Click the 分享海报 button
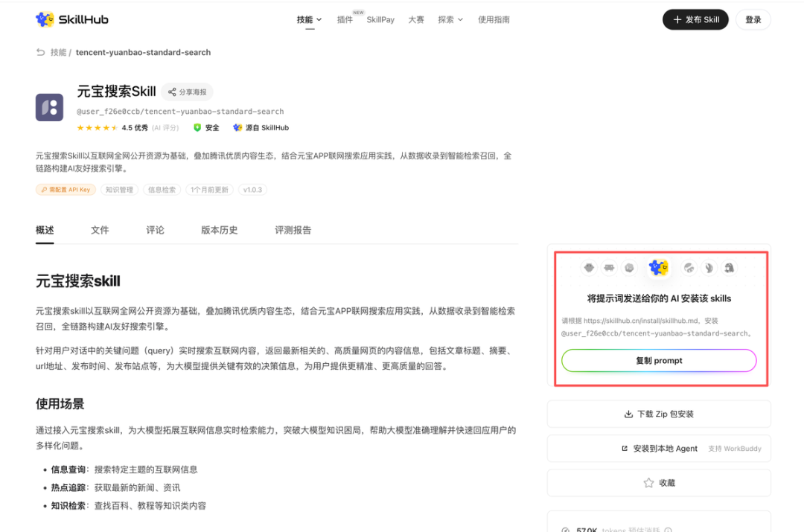 click(187, 92)
